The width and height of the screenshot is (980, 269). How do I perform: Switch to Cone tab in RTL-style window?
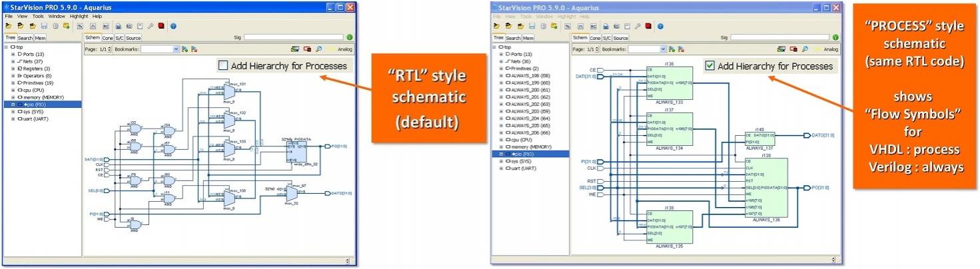(107, 38)
